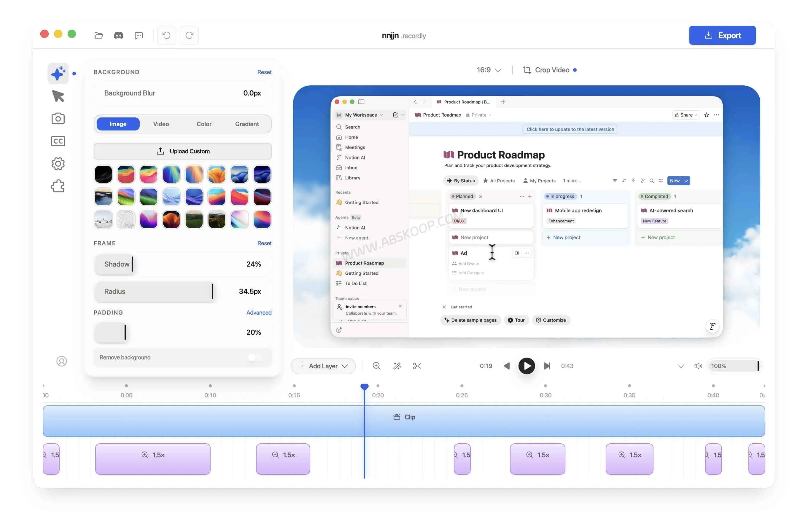Expand the chevron beside the volume control
Image resolution: width=808 pixels, height=532 pixels.
point(681,366)
